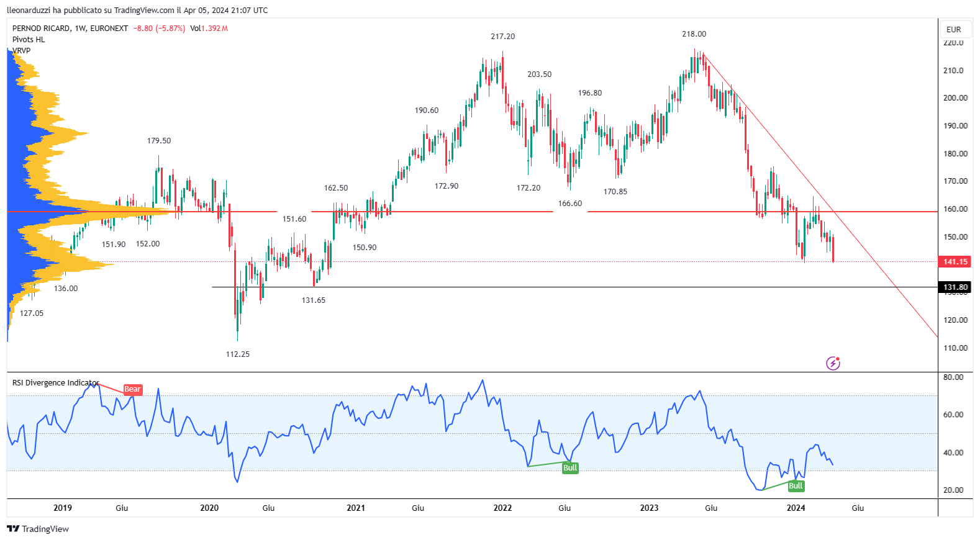The image size is (980, 540).
Task: Select the Bull label near 2024 RSI
Action: [796, 486]
